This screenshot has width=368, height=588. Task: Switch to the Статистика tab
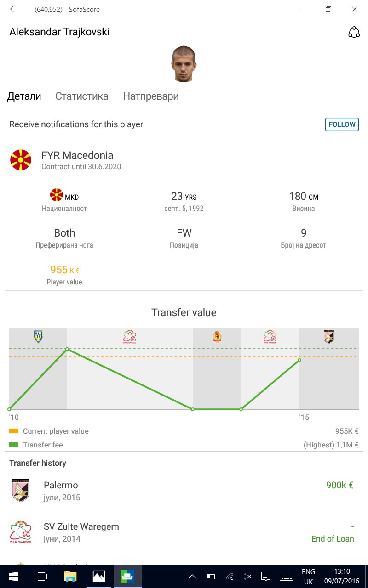[x=82, y=96]
